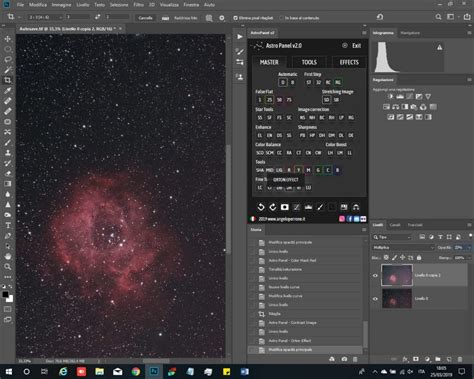Viewport: 474px width, 379px height.
Task: Open crop ratio preset dropdown
Action: coord(45,17)
